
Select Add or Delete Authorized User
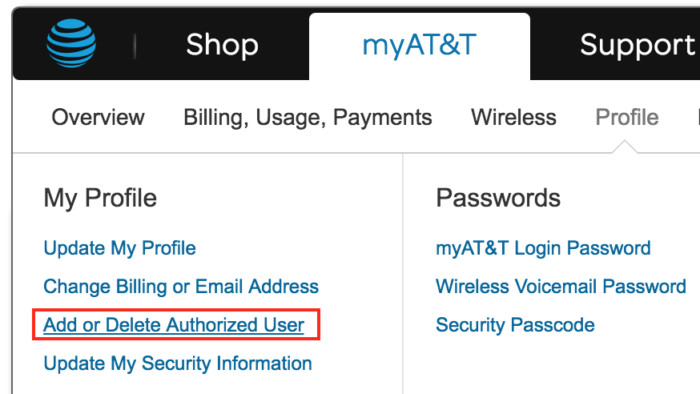[174, 325]
